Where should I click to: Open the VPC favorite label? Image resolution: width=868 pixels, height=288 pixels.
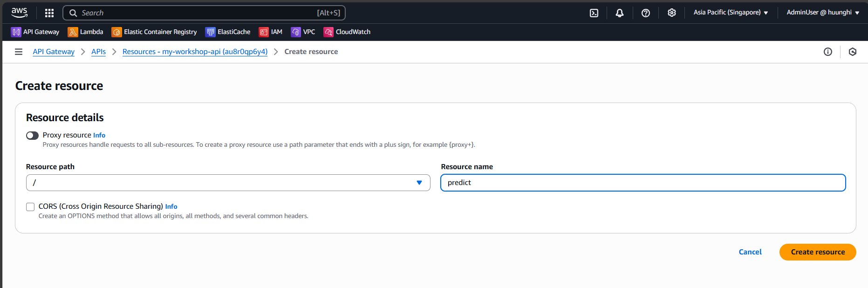[x=309, y=32]
